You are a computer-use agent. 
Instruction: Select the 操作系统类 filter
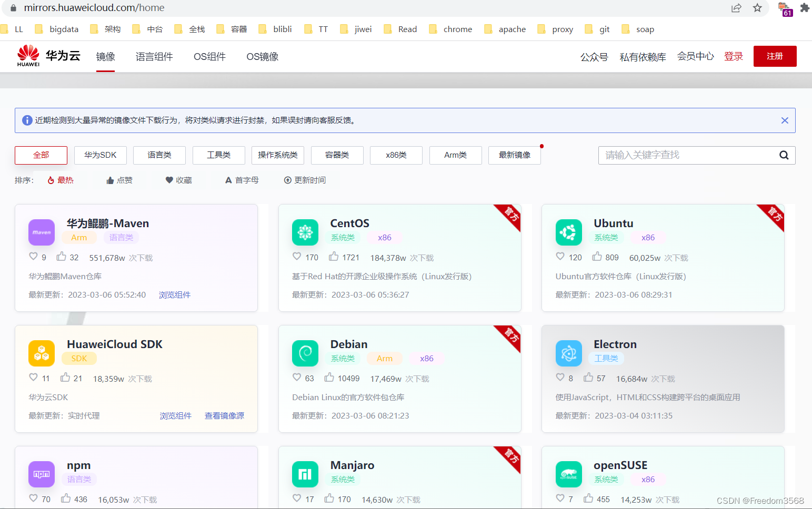click(x=278, y=155)
